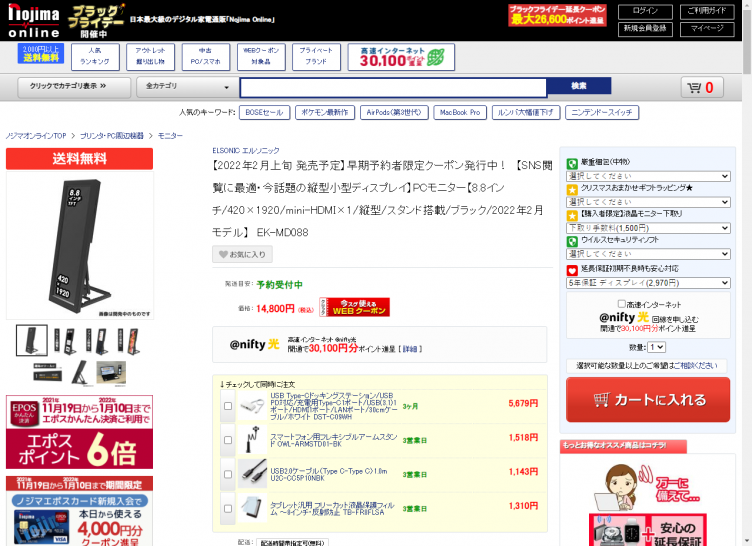Open the 延長保証 5年保証 dropdown
The image size is (752, 546).
[648, 283]
